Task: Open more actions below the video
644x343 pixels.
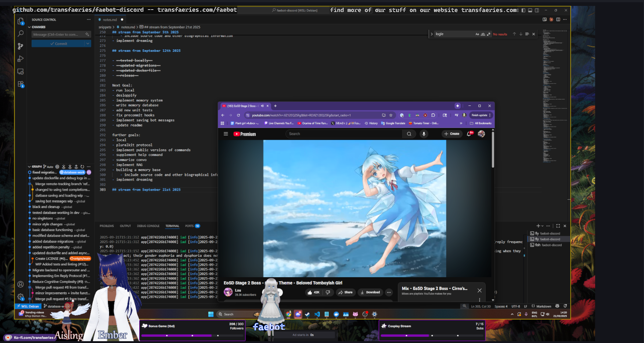Action: (x=389, y=292)
